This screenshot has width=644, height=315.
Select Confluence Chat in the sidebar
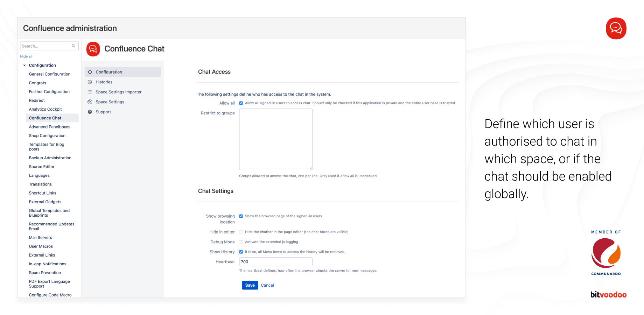[52, 118]
